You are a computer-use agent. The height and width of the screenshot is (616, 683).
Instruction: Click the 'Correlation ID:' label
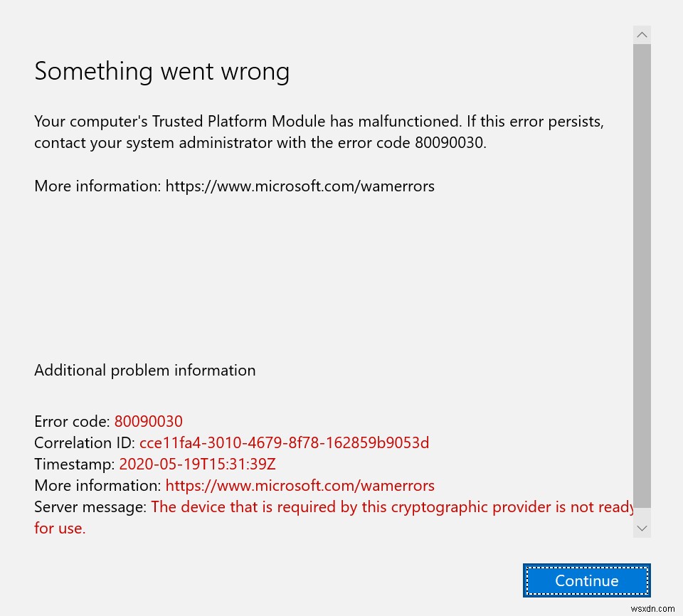[x=85, y=443]
